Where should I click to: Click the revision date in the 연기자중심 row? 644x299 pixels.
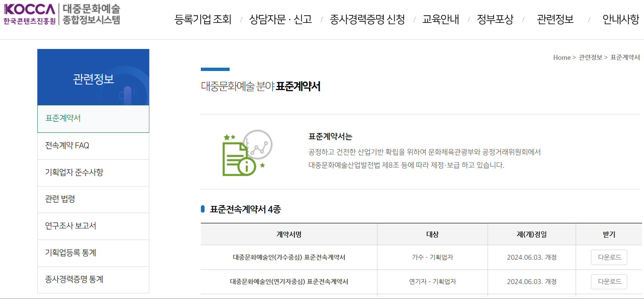tap(532, 281)
